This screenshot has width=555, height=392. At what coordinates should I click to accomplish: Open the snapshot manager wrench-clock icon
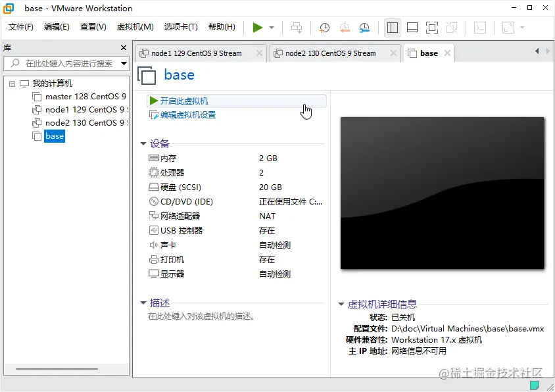[364, 27]
